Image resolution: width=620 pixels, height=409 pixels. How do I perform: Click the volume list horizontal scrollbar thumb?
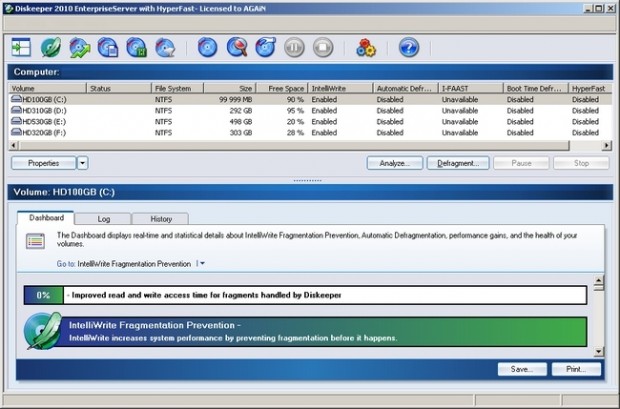(295, 146)
